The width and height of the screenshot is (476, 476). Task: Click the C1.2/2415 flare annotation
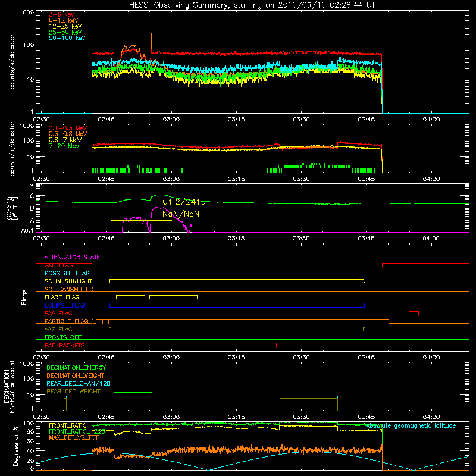click(x=184, y=202)
